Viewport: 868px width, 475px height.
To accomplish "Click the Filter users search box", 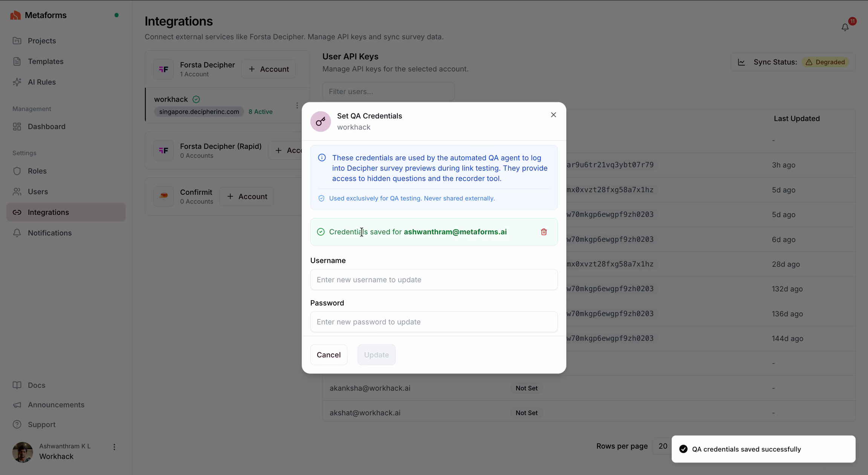I will point(388,92).
